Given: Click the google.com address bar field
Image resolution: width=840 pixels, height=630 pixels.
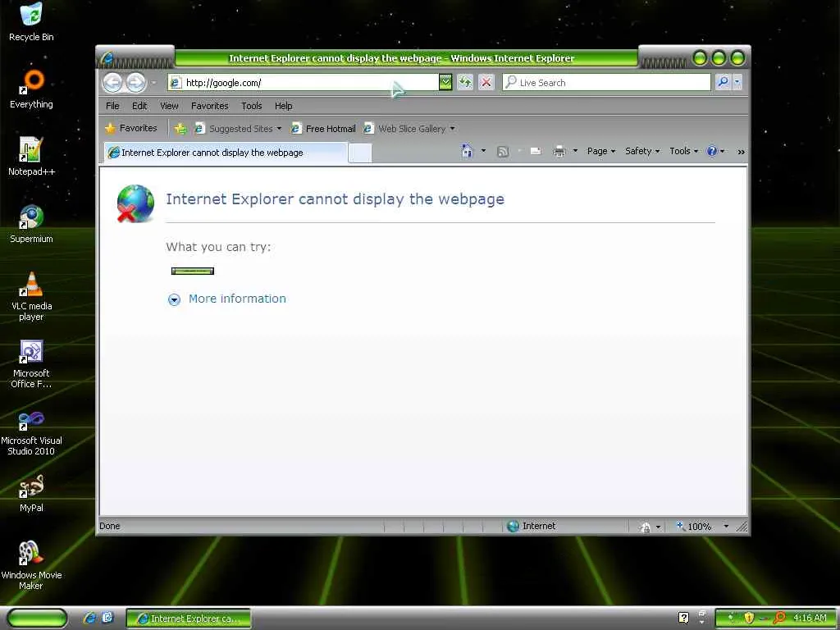Looking at the screenshot, I should [x=303, y=83].
